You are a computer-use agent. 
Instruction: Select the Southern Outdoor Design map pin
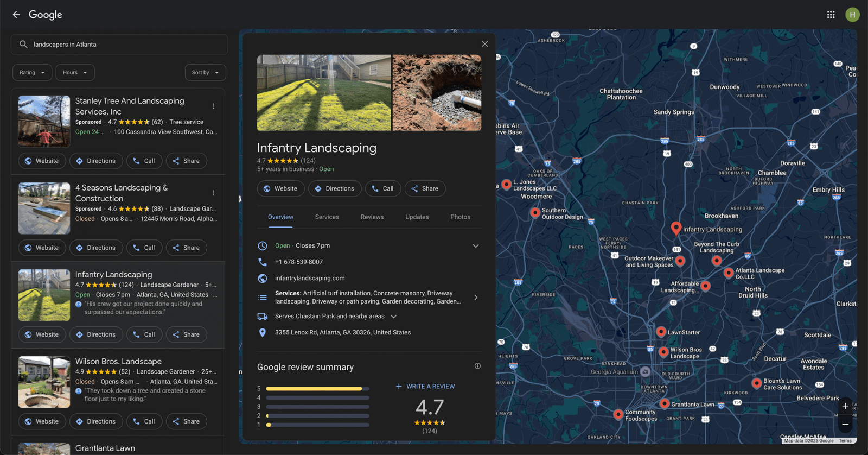[x=535, y=213]
